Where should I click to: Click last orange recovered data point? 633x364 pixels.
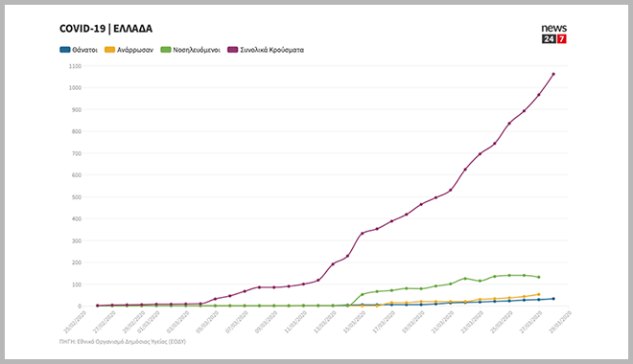[539, 294]
